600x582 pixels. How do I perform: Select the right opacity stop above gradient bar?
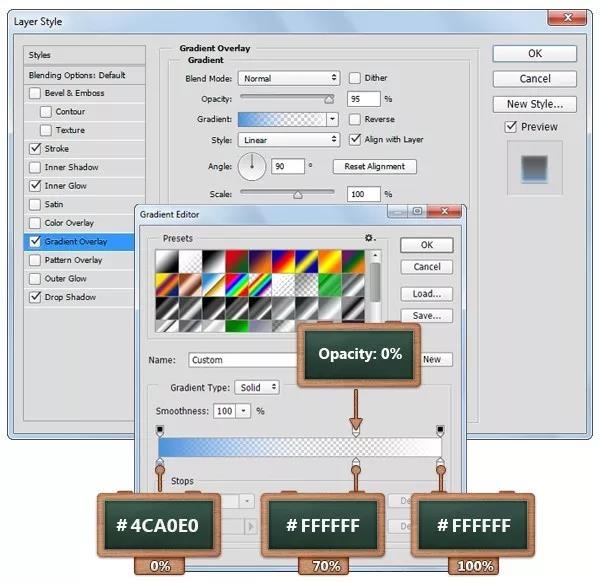(440, 430)
